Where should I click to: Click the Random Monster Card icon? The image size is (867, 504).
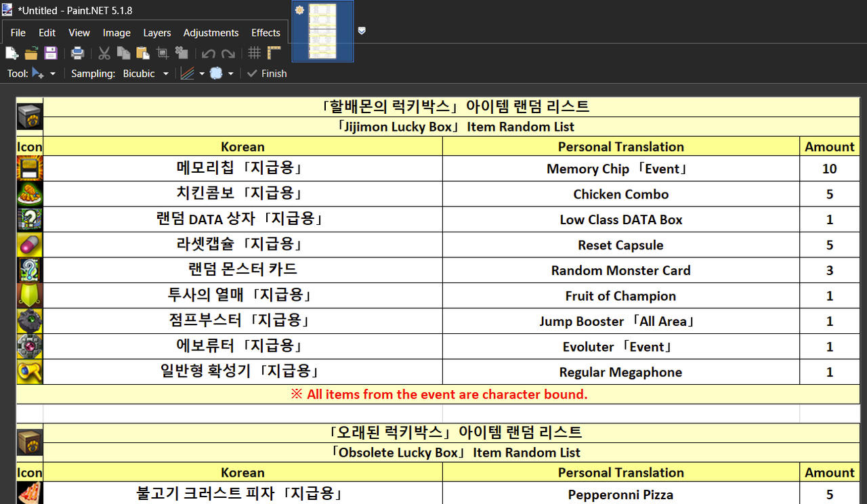tap(30, 270)
